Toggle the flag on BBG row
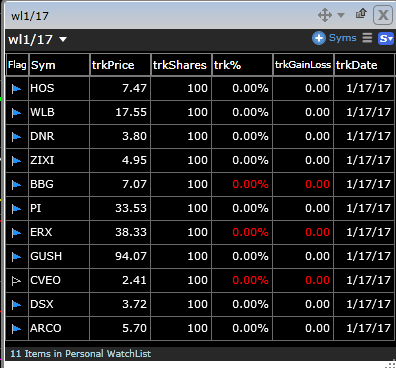Viewport: 396px width, 368px height. pyautogui.click(x=16, y=185)
